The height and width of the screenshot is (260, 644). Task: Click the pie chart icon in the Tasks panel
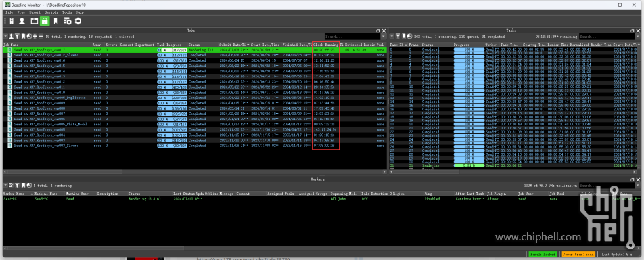click(x=409, y=37)
